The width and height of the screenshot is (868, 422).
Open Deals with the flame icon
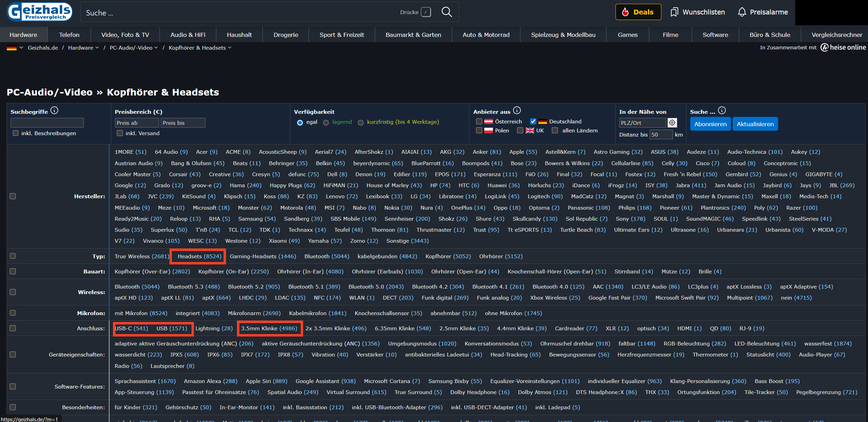pyautogui.click(x=638, y=12)
